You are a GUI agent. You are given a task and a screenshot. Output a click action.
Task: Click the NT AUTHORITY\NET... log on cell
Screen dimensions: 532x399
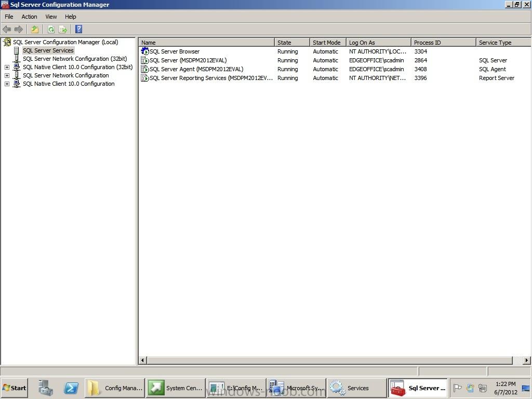click(x=377, y=78)
